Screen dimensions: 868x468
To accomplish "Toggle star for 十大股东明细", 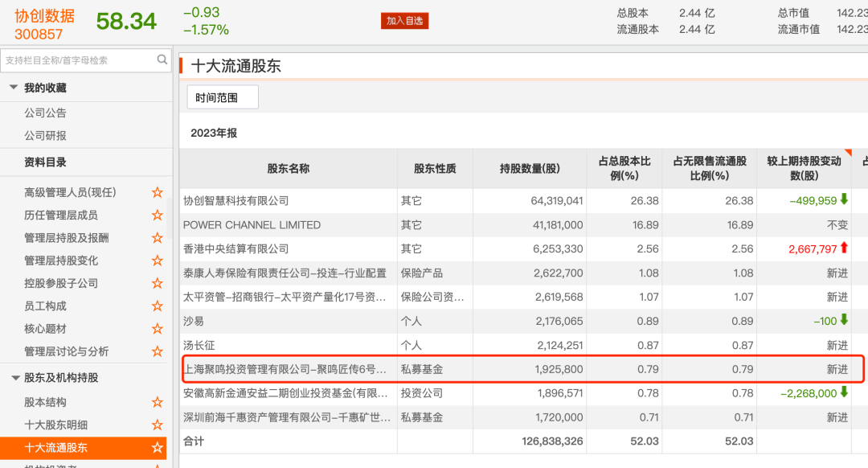I will [158, 425].
